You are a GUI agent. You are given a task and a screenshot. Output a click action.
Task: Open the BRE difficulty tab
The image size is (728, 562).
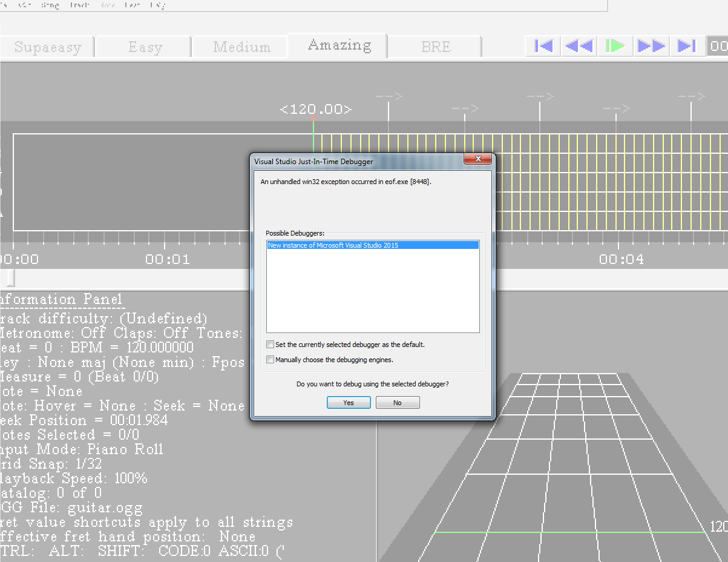click(435, 47)
